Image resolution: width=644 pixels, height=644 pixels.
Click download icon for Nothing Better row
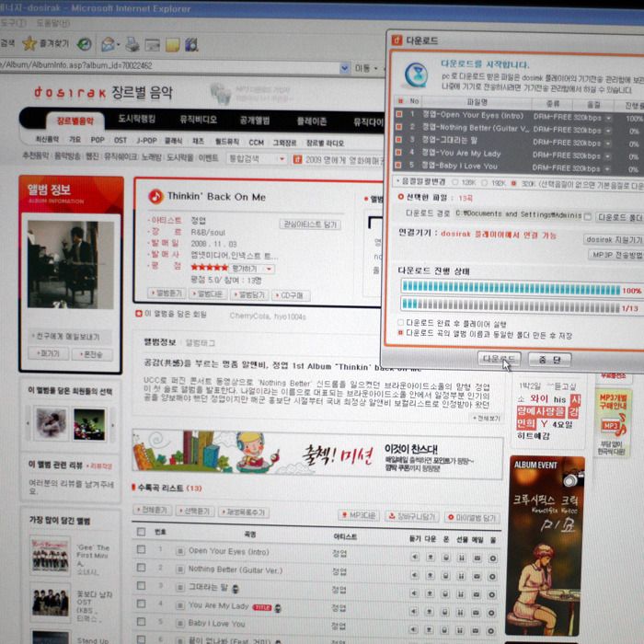tap(430, 575)
